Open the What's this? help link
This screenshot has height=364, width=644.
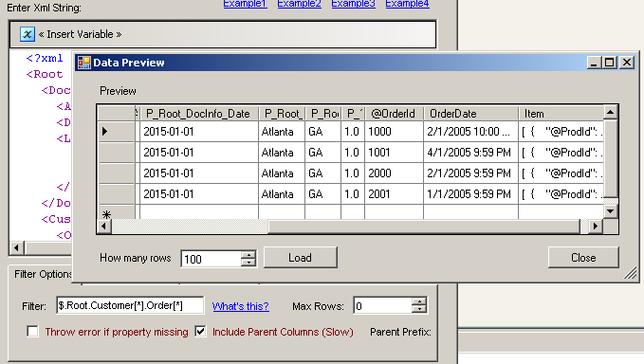[x=241, y=306]
